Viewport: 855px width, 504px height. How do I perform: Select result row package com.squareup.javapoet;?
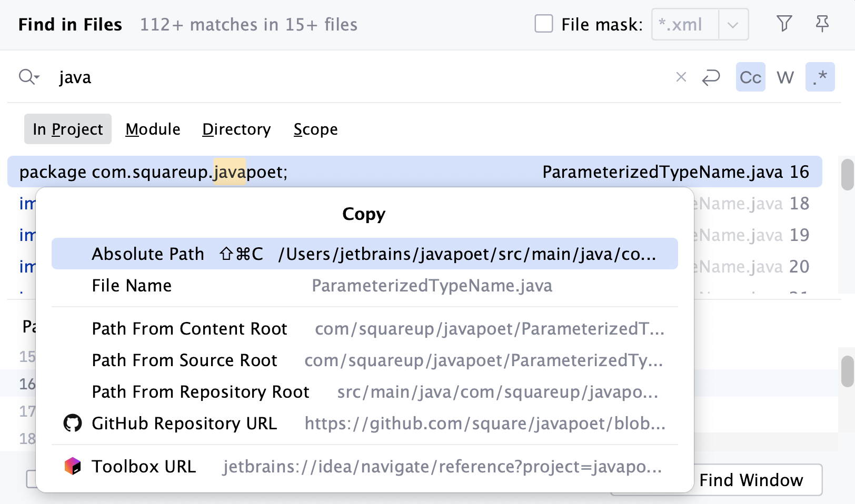pos(414,172)
